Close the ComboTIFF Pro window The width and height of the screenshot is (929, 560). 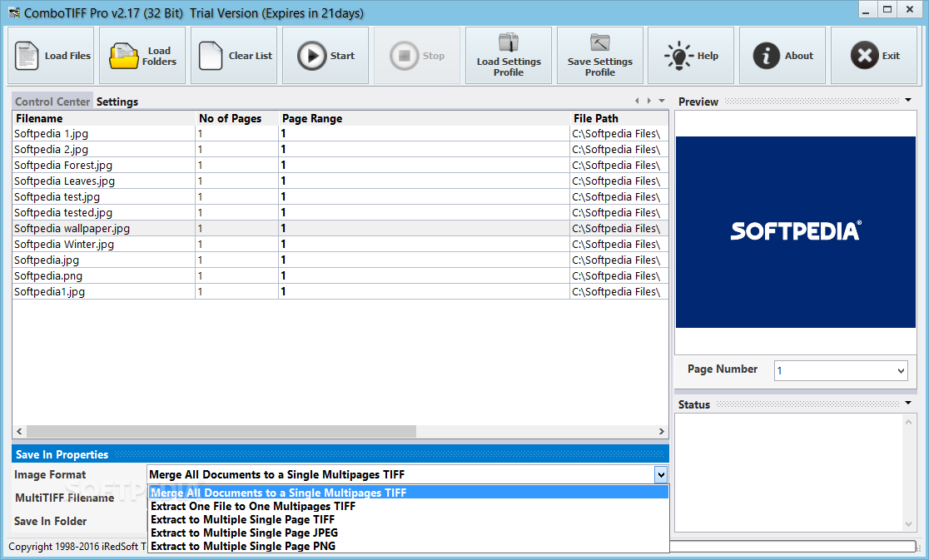tap(910, 9)
